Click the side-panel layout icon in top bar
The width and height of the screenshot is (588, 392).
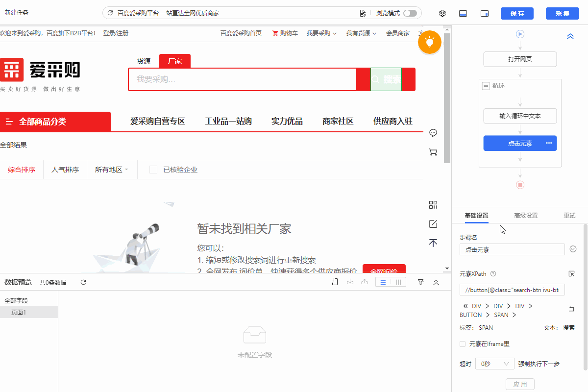pyautogui.click(x=485, y=13)
